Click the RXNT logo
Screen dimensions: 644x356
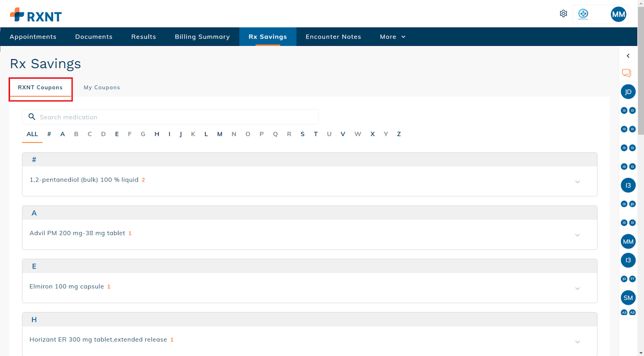tap(36, 15)
